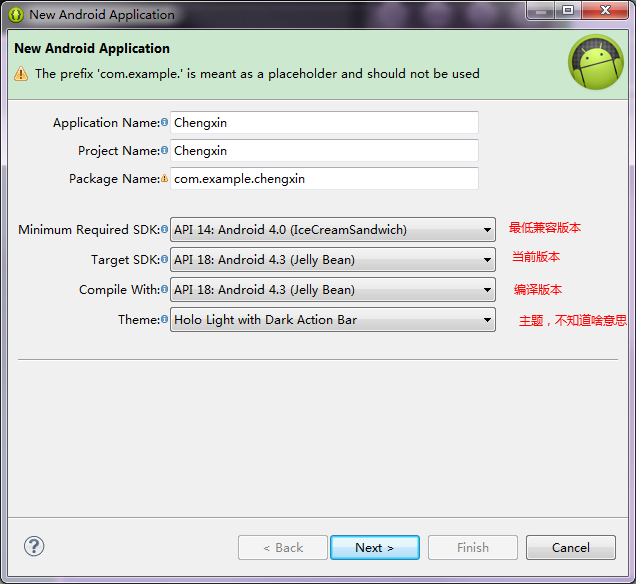The image size is (636, 584).
Task: Click the Package Name text field
Action: pos(324,178)
